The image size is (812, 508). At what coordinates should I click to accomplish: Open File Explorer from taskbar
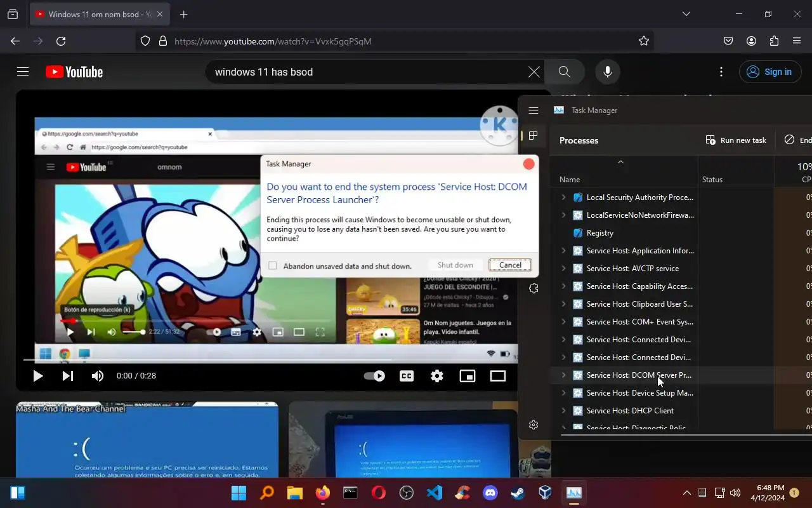pyautogui.click(x=295, y=493)
